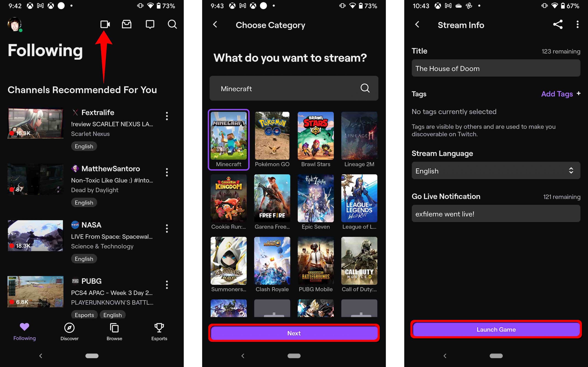This screenshot has width=588, height=367.
Task: Tap the Go Live stream icon
Action: click(105, 24)
